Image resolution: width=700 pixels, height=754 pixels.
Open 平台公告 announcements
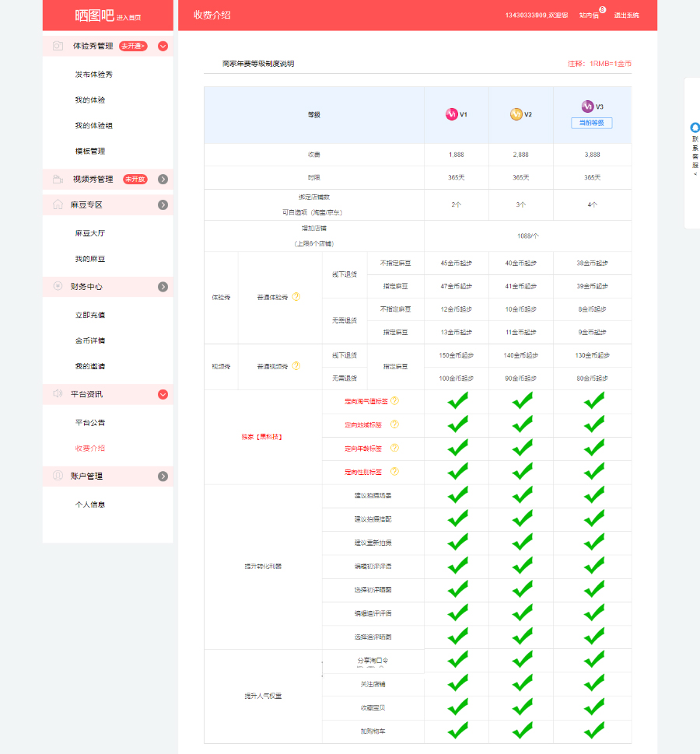pyautogui.click(x=90, y=422)
